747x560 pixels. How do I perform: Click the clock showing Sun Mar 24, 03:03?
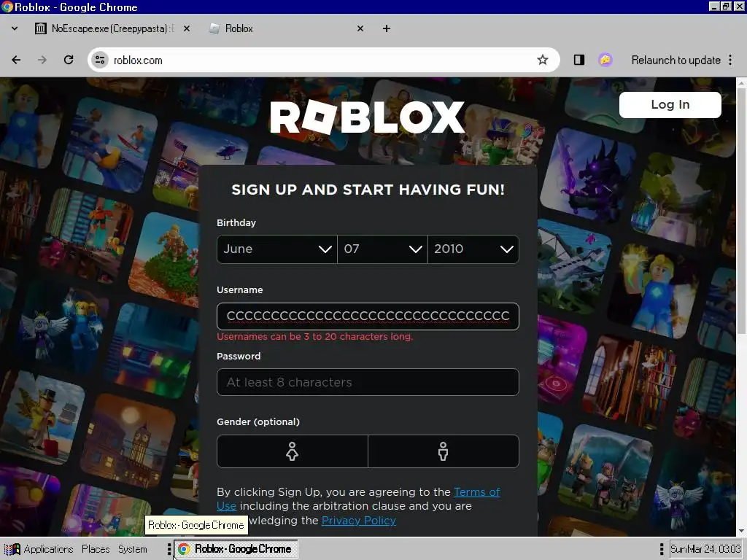(706, 549)
